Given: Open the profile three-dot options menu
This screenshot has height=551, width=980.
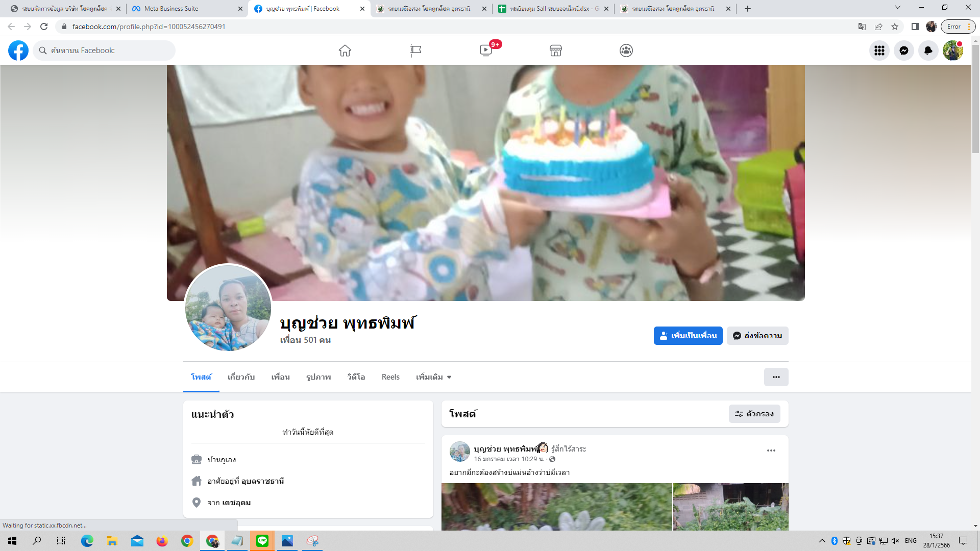Looking at the screenshot, I should pyautogui.click(x=776, y=377).
